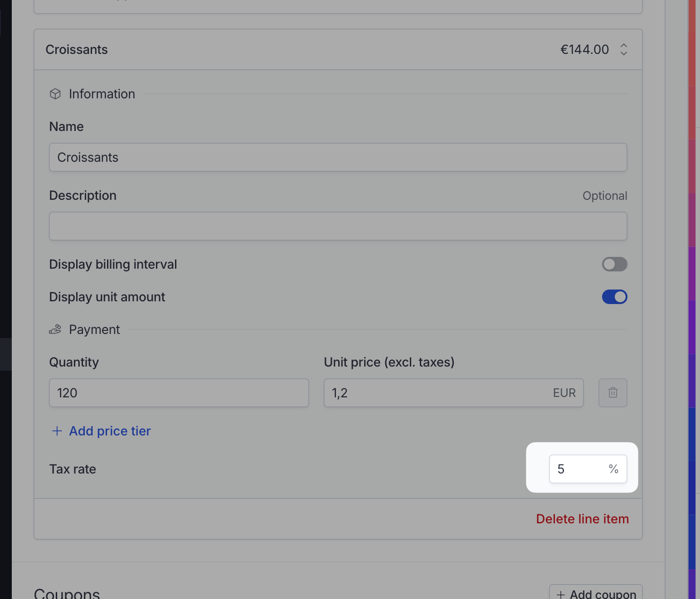This screenshot has width=700, height=599.
Task: Click the EUR currency label in price field
Action: pyautogui.click(x=564, y=393)
